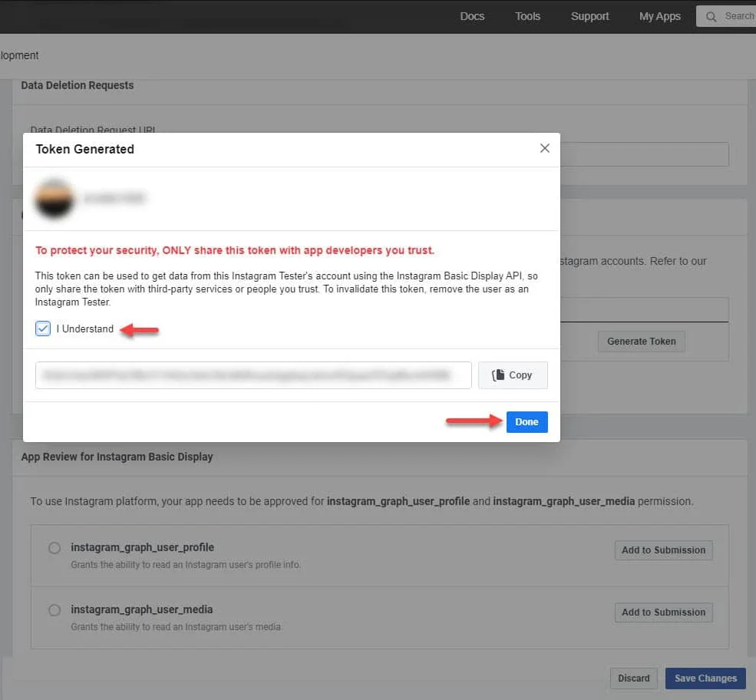The height and width of the screenshot is (700, 756).
Task: Click the App Review for Instagram Basic Display heading
Action: [117, 457]
